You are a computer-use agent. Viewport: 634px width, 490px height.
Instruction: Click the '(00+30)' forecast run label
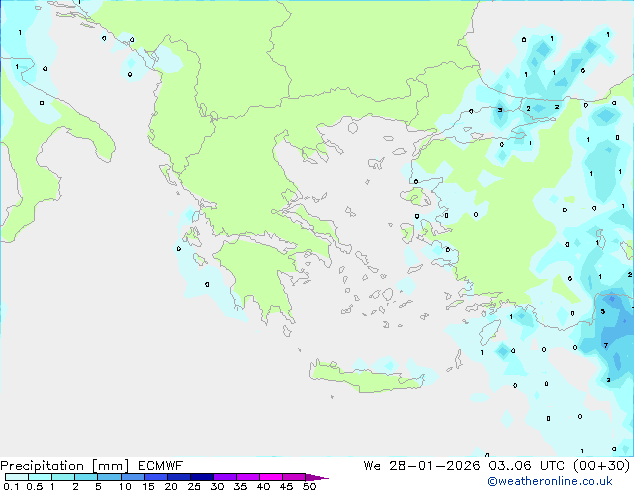[x=602, y=466]
